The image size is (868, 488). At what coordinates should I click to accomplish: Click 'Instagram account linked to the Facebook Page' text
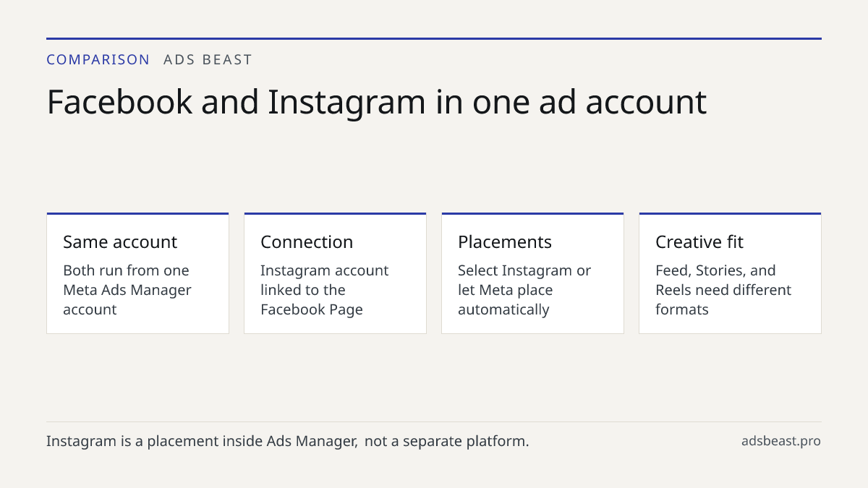(325, 290)
